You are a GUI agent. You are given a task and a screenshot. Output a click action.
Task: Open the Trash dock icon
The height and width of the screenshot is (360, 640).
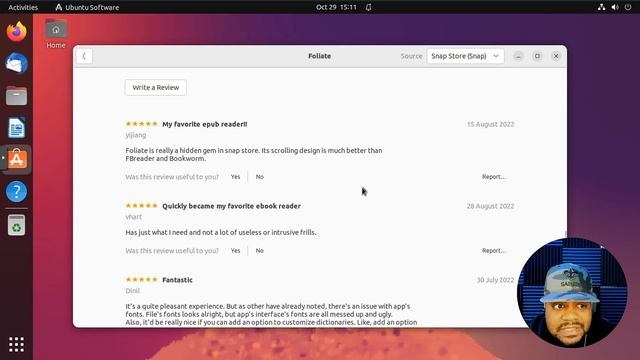click(x=16, y=225)
